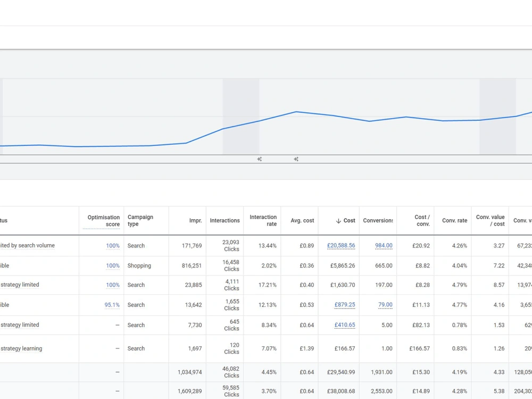This screenshot has width=532, height=399.
Task: Select total impressions 1,609,289
Action: tap(190, 391)
